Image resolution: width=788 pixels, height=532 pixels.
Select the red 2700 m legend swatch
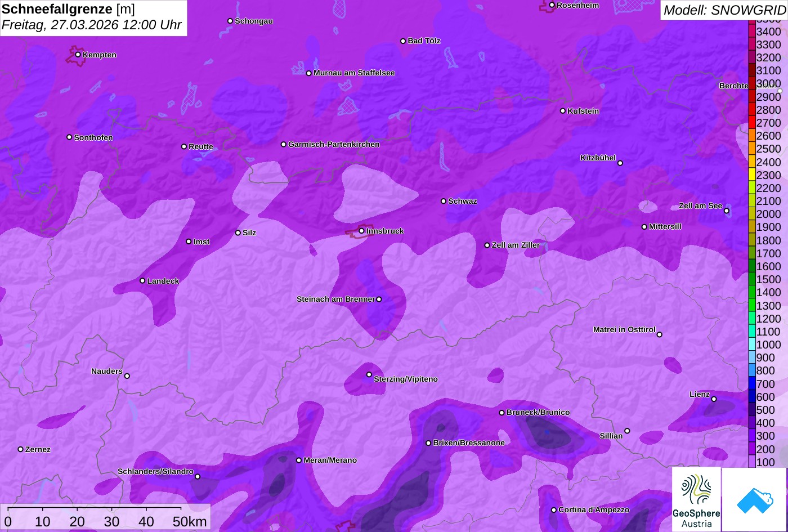click(751, 123)
